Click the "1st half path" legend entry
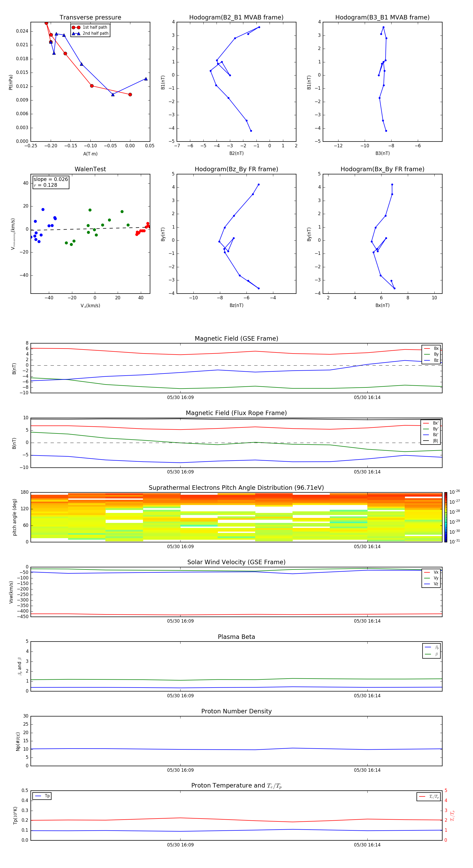473x868 pixels. (x=90, y=27)
